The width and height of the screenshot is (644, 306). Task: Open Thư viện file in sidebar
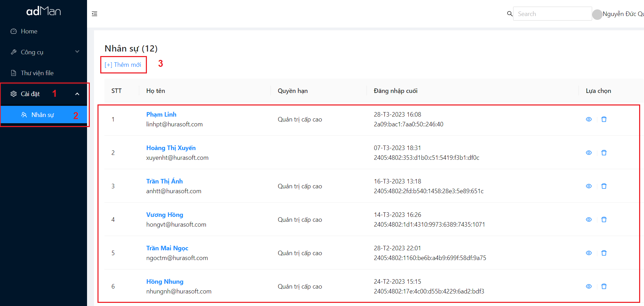tap(37, 73)
